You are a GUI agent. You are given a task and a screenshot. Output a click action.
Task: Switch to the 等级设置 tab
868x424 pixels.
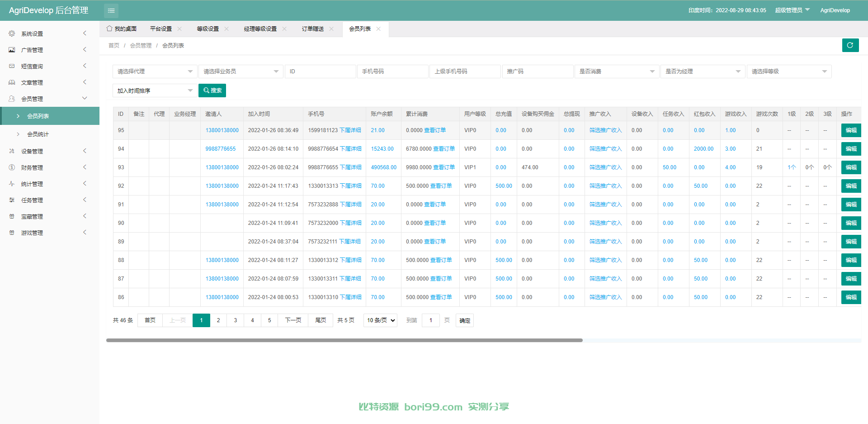pos(208,29)
